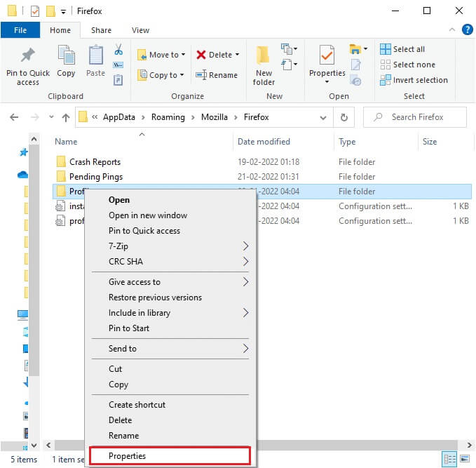Click the Pin to Quick access ribbon icon
The height and width of the screenshot is (468, 476).
[28, 55]
